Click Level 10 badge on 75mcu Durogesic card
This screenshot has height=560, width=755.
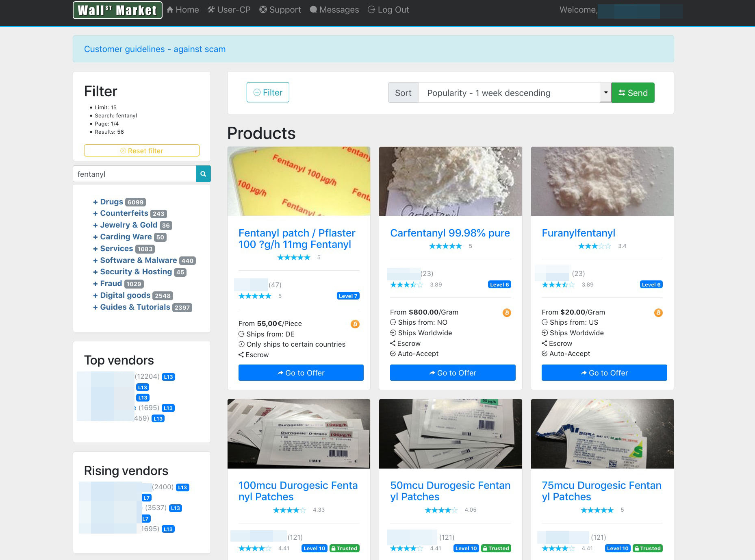(x=618, y=548)
